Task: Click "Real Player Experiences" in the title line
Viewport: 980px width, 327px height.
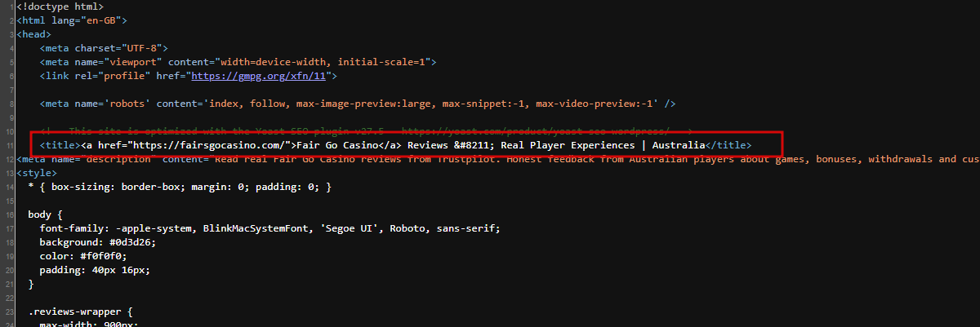Action: point(568,145)
